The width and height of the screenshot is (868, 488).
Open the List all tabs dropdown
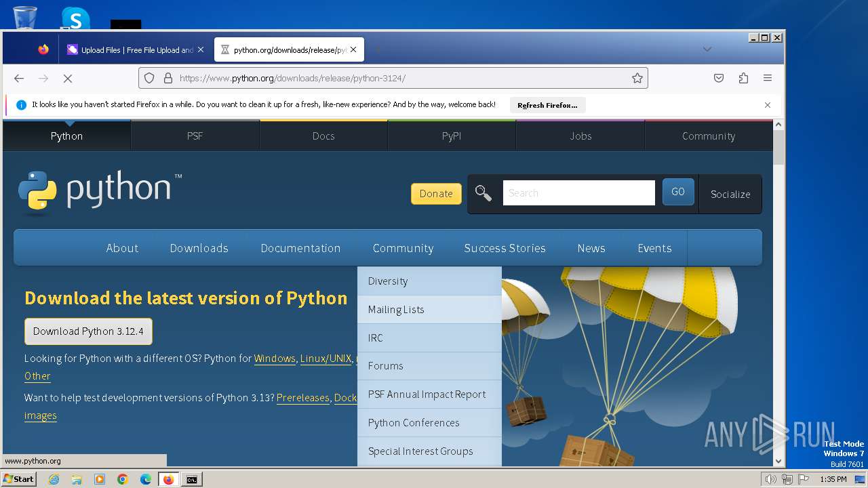tap(707, 49)
